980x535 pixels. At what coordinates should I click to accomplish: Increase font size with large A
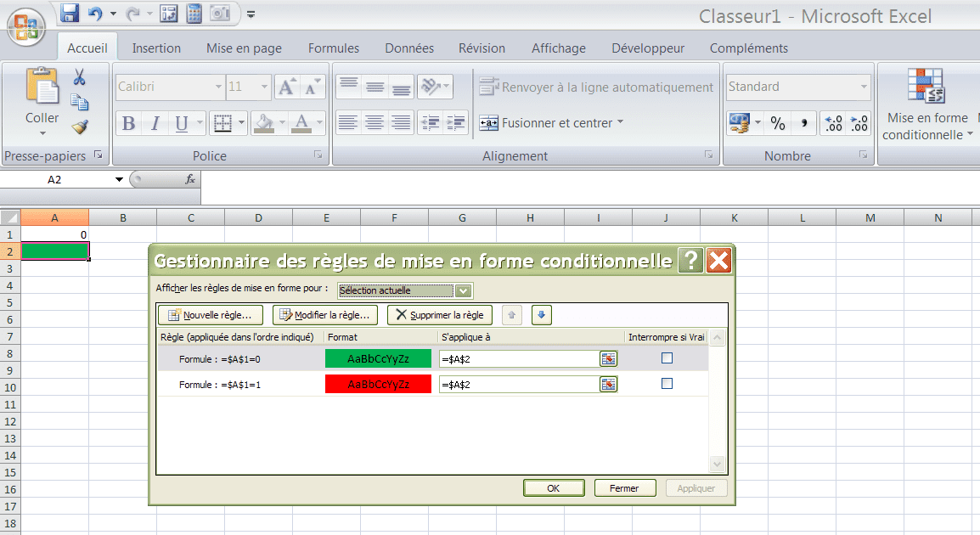pos(286,87)
